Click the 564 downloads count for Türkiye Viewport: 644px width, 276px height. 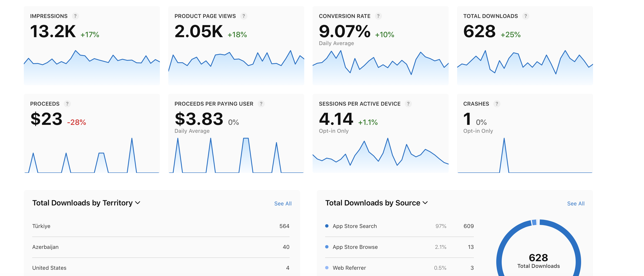point(284,226)
